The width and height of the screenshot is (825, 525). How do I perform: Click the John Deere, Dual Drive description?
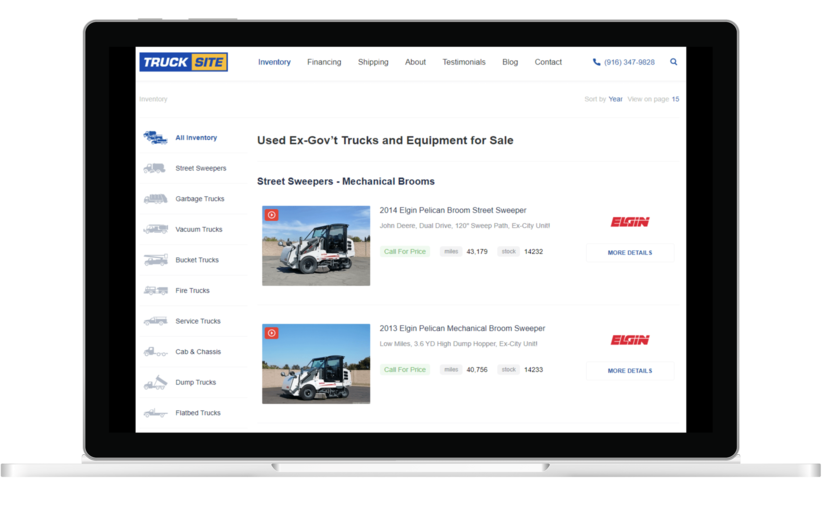pyautogui.click(x=465, y=226)
